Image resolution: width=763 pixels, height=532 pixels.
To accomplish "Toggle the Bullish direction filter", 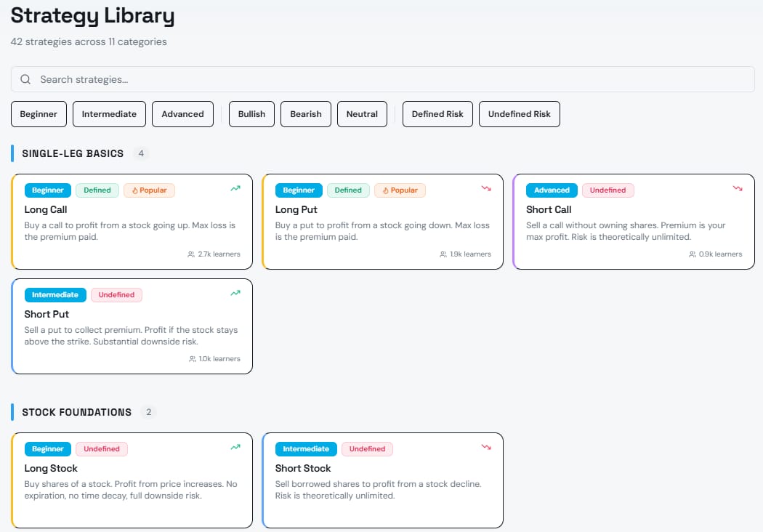I will coord(251,114).
